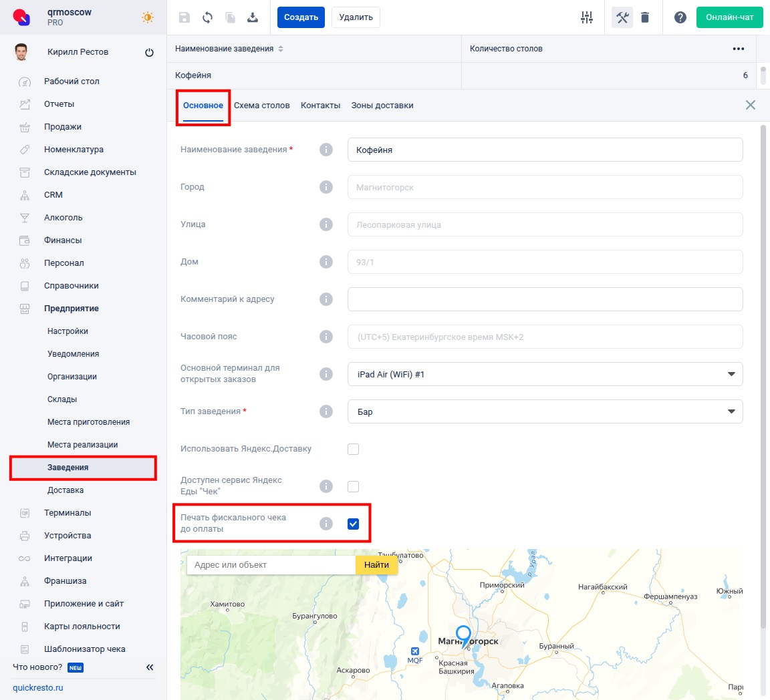Enable Использовать Яндекс.Доставку checkbox
Image resolution: width=770 pixels, height=700 pixels.
tap(354, 449)
